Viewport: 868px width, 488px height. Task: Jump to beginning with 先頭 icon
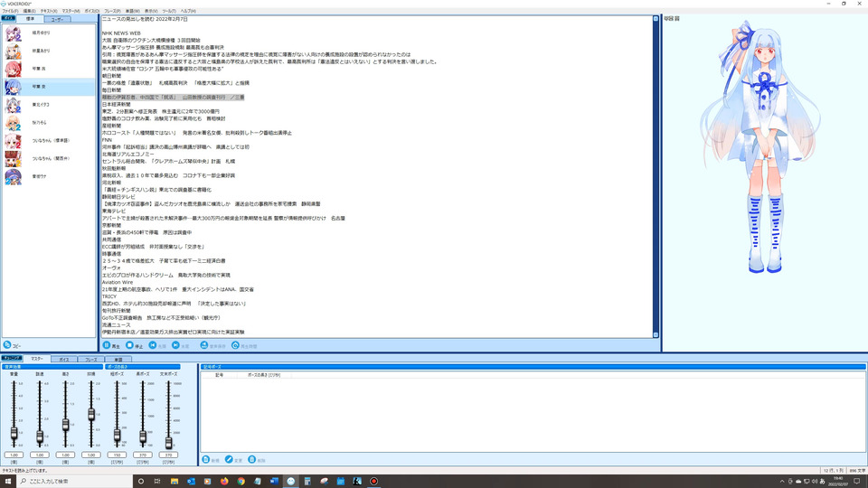click(x=153, y=345)
